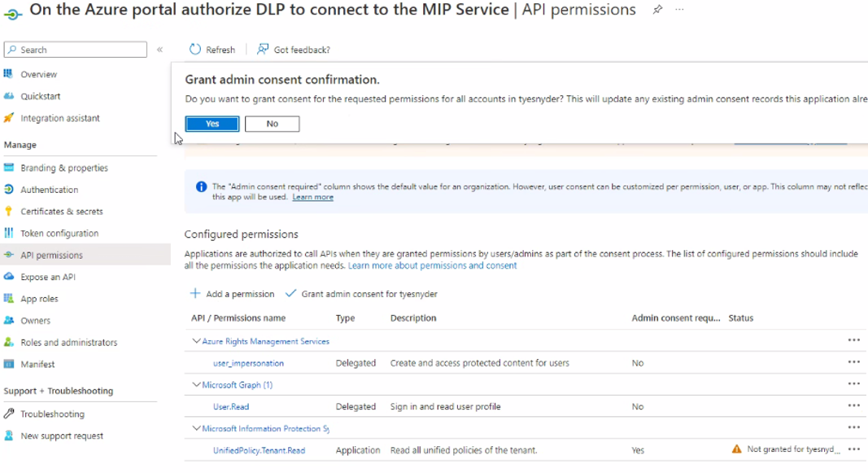Click the Description column header
868x473 pixels.
click(x=413, y=318)
